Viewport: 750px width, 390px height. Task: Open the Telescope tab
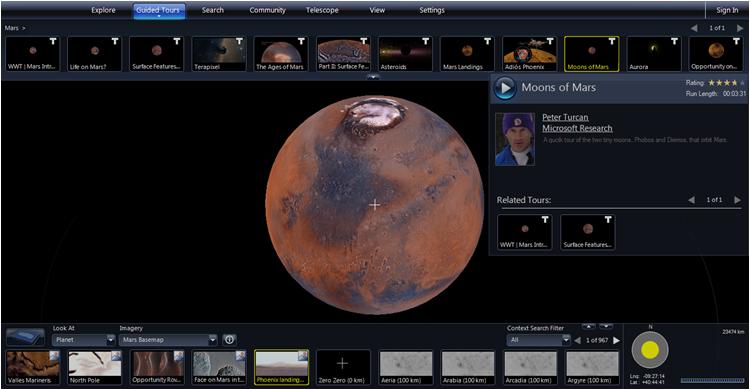pyautogui.click(x=322, y=10)
